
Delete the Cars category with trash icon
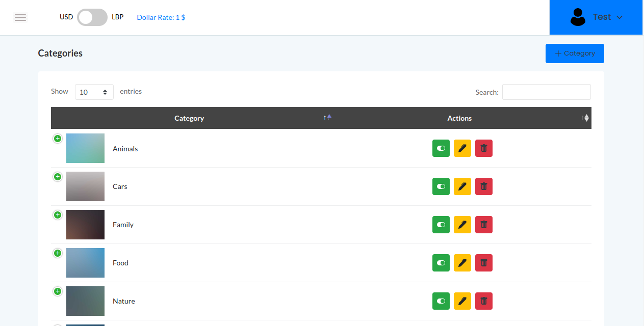[x=483, y=186]
